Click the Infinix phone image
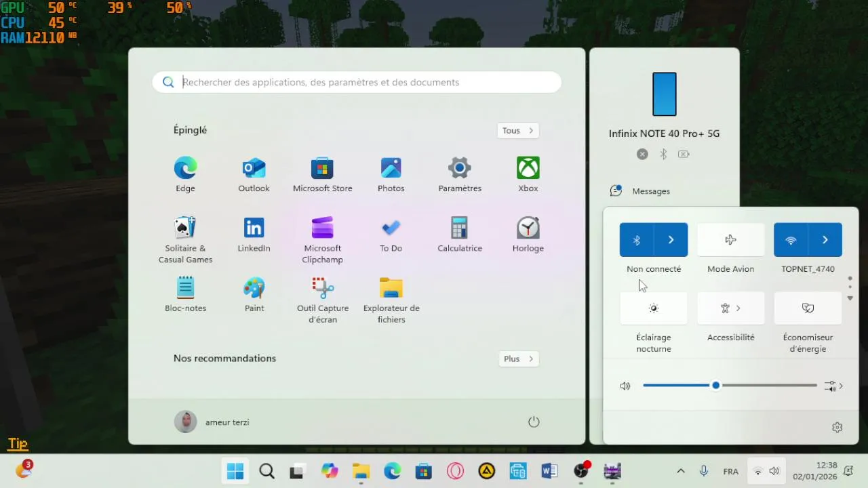Image resolution: width=868 pixels, height=488 pixels. [665, 94]
